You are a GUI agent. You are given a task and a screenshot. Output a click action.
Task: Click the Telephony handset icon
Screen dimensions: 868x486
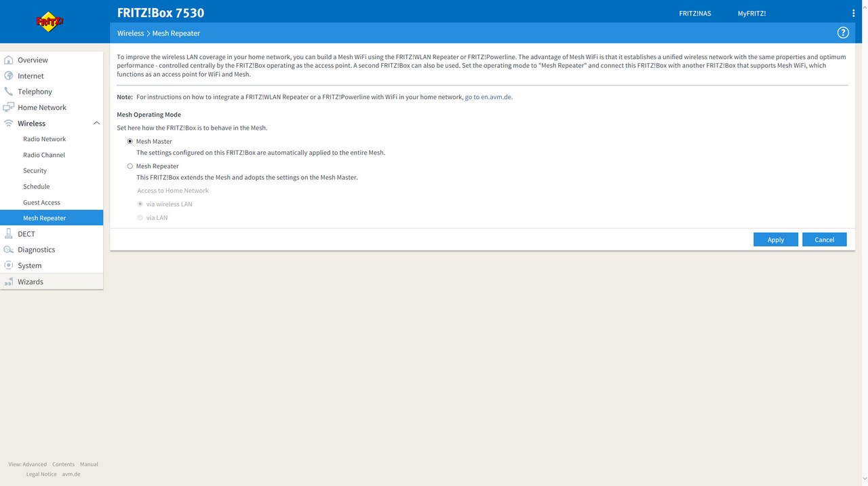[9, 92]
